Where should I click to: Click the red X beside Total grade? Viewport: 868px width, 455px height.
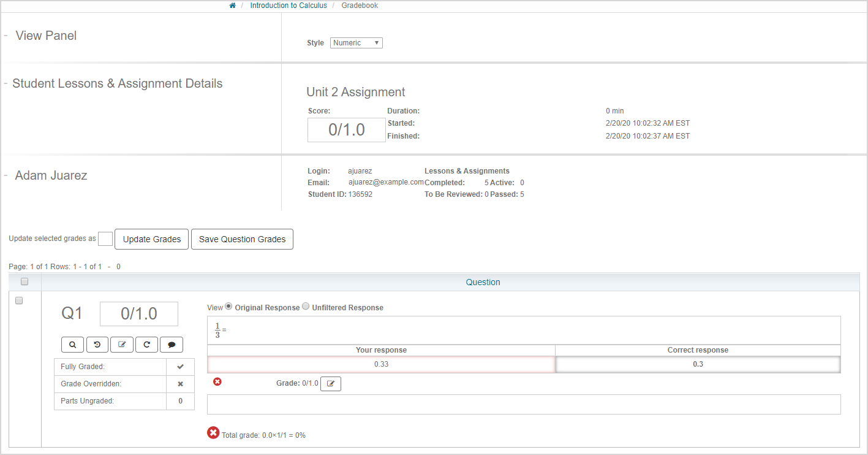[x=213, y=432]
